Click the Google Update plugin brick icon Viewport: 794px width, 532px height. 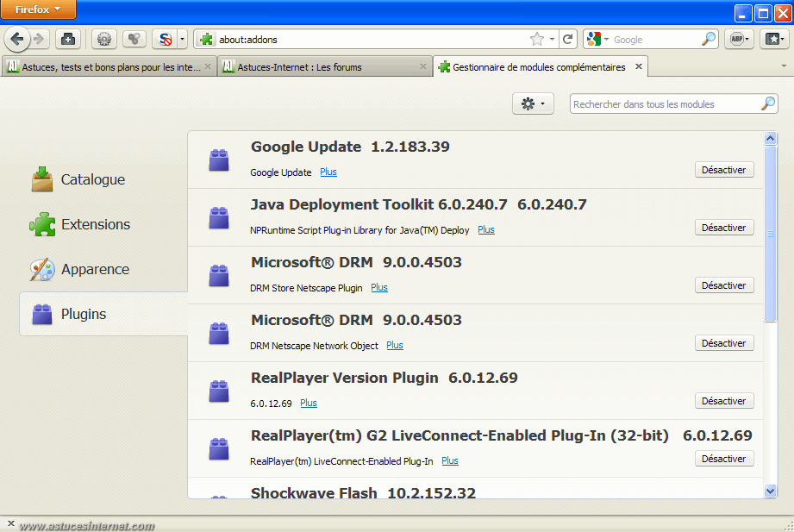click(219, 160)
